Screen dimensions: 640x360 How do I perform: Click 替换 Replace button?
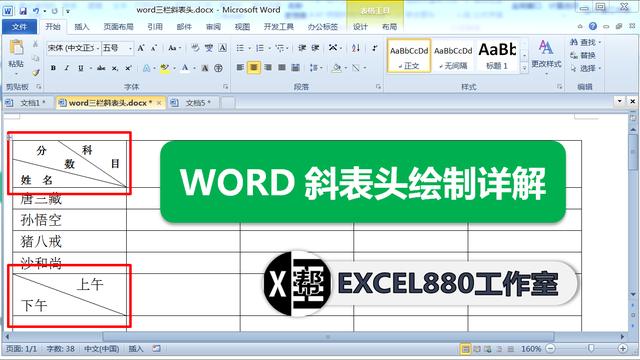point(583,55)
